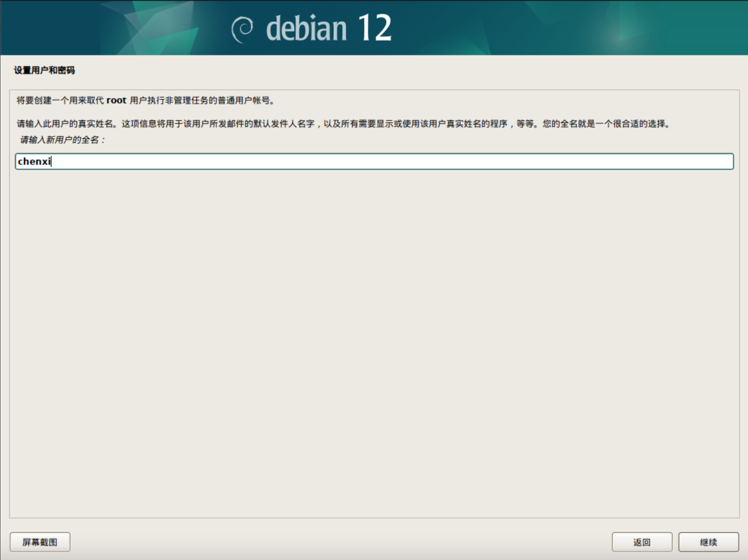Viewport: 748px width, 560px height.
Task: Click the bold 'root' word
Action: click(116, 100)
